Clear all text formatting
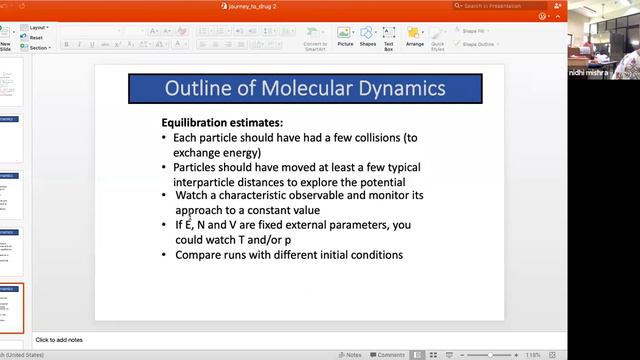The height and width of the screenshot is (360, 640). click(182, 31)
